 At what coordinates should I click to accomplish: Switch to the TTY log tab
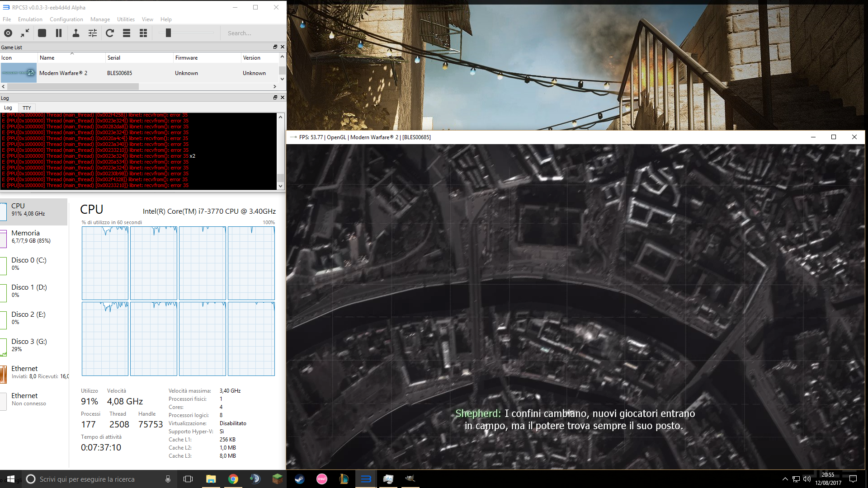27,108
